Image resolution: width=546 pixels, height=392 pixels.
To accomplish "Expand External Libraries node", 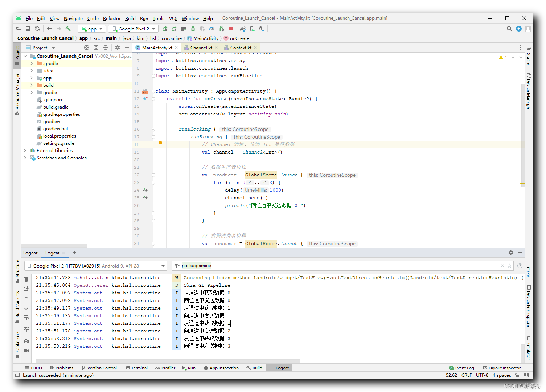I will [x=25, y=150].
